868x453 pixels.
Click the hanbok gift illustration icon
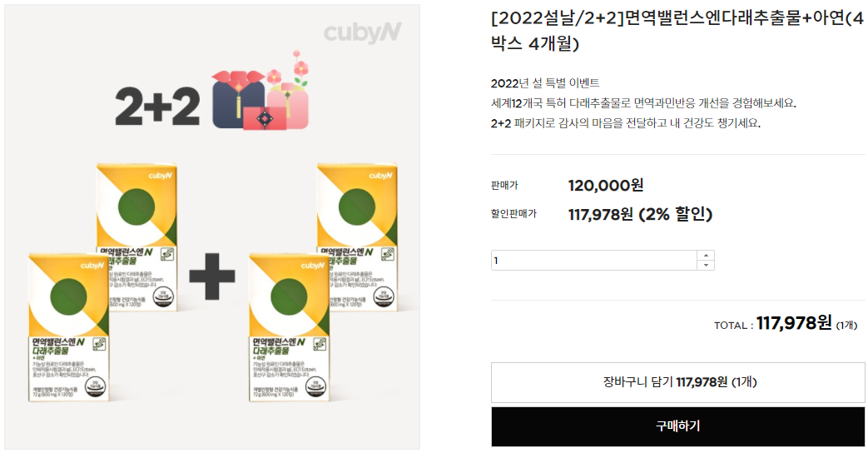click(x=260, y=90)
